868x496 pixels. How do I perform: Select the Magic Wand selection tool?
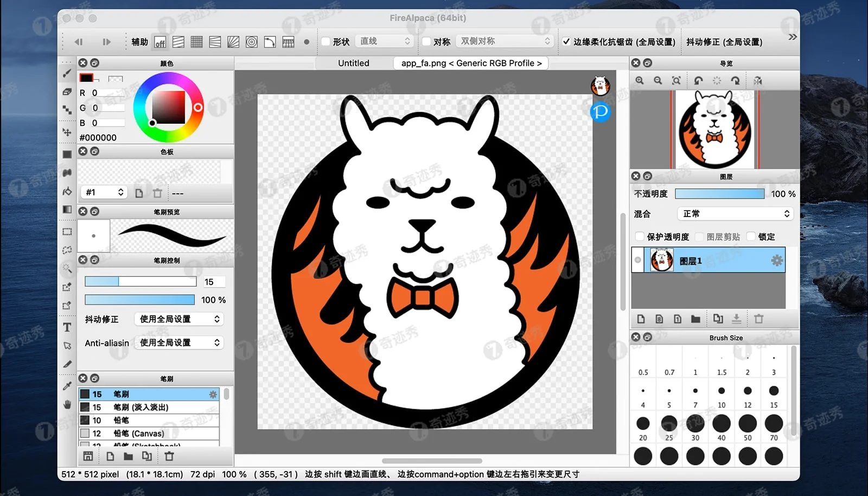pos(67,269)
